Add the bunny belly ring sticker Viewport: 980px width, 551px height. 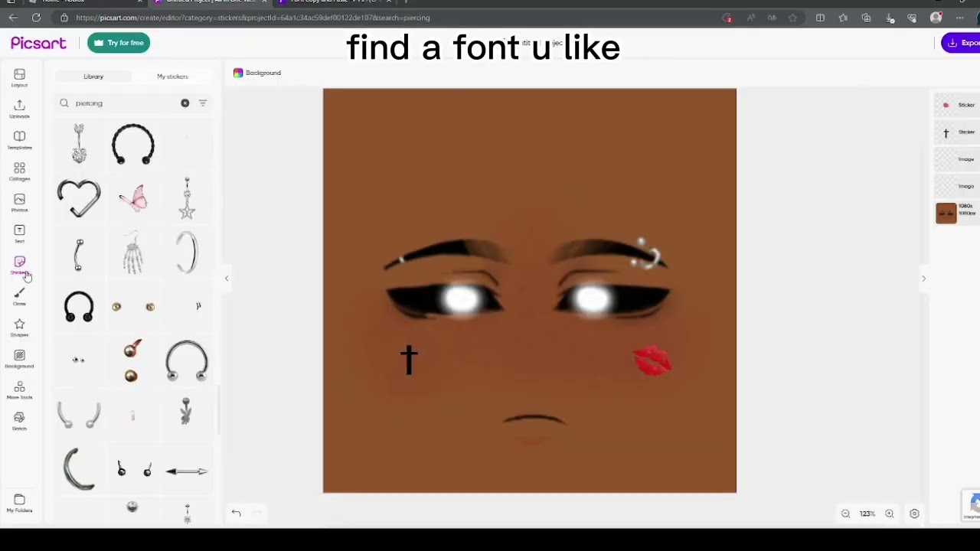[x=187, y=412]
